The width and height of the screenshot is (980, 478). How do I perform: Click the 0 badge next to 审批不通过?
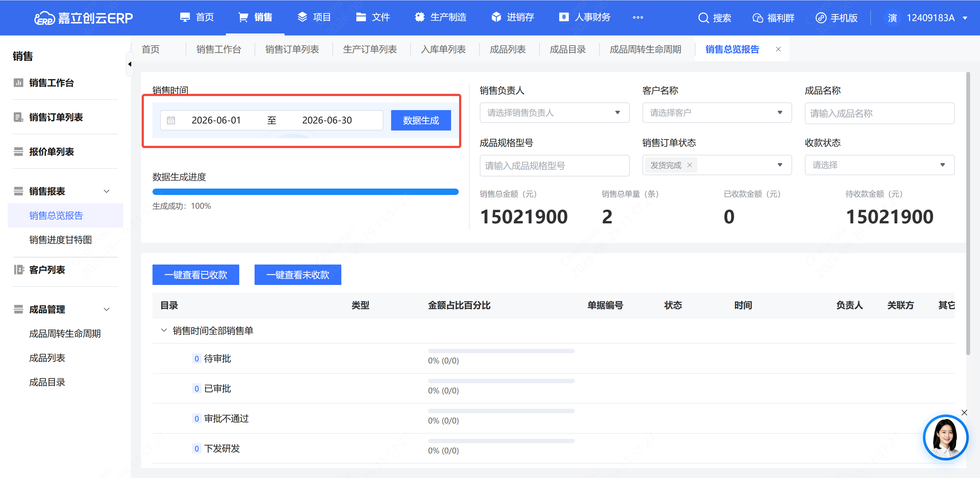tap(196, 418)
